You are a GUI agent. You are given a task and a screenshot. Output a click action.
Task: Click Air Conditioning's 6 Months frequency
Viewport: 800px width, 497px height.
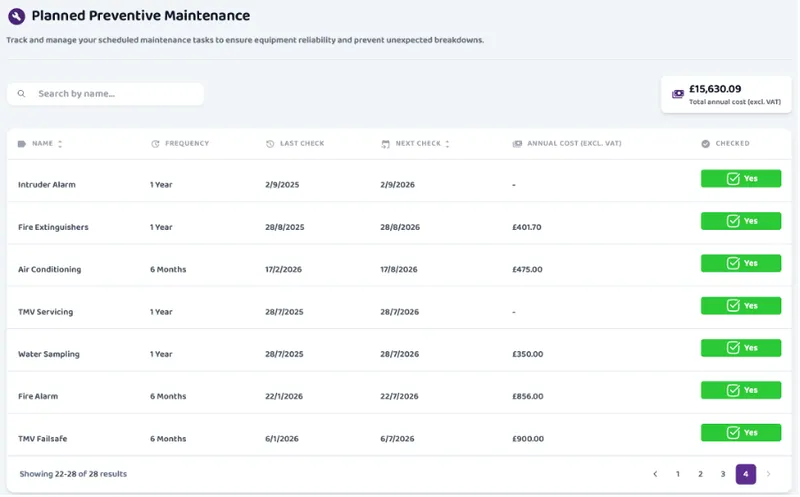tap(168, 269)
